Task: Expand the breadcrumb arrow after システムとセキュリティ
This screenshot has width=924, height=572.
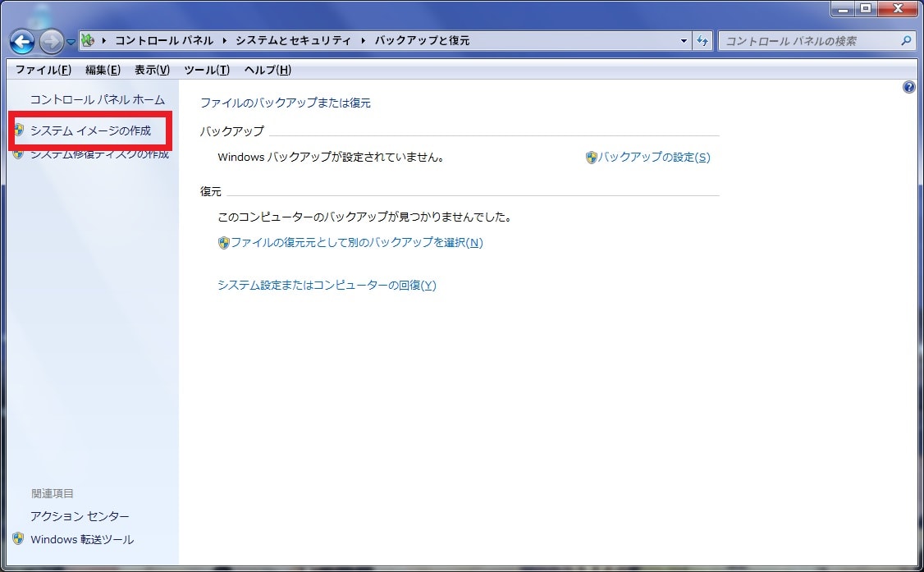Action: point(364,41)
